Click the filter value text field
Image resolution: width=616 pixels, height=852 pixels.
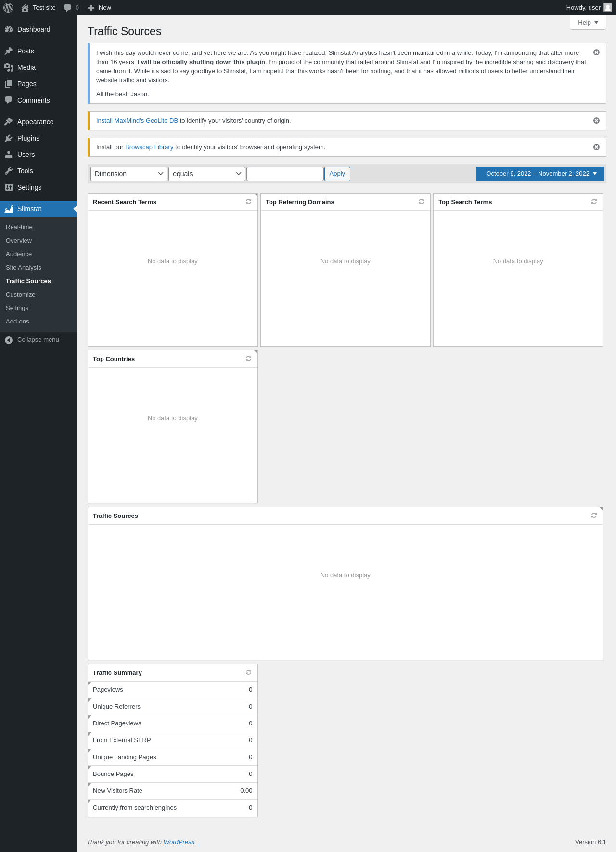click(285, 174)
